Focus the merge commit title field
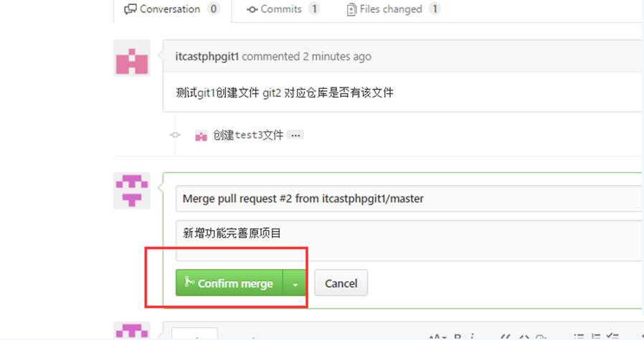The image size is (644, 340). tap(409, 199)
